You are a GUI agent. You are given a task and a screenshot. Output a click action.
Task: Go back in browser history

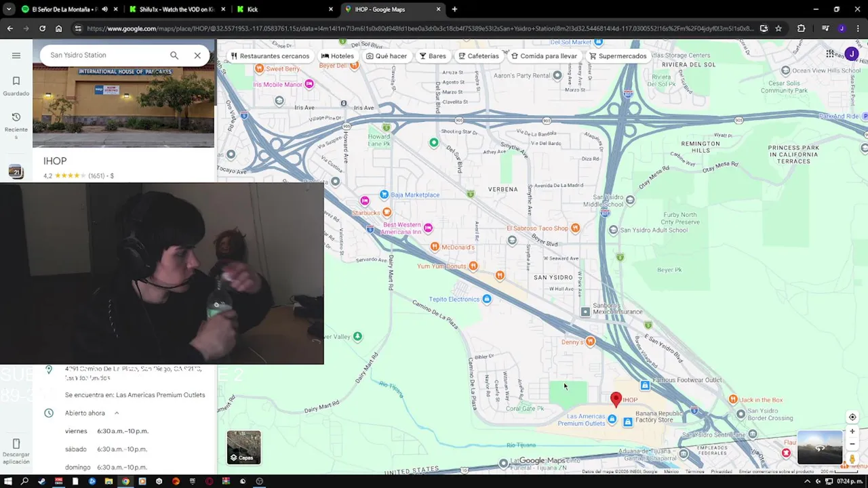point(9,28)
